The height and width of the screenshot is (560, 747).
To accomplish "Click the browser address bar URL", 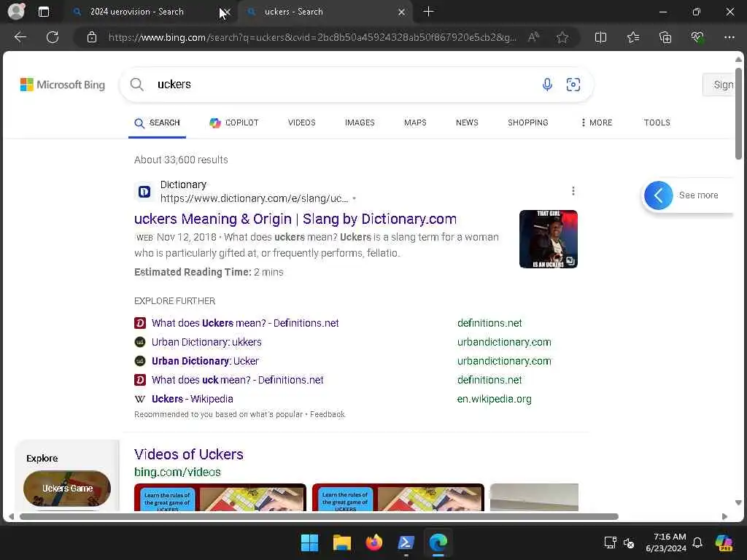I will [x=312, y=37].
